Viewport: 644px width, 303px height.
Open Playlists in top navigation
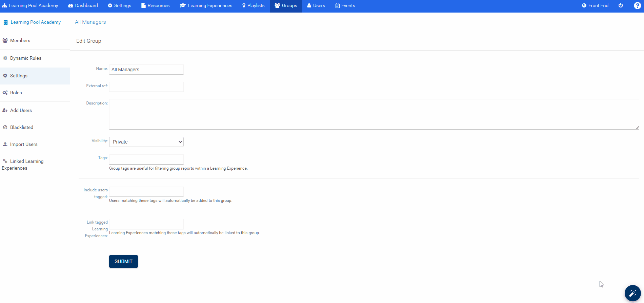click(253, 5)
